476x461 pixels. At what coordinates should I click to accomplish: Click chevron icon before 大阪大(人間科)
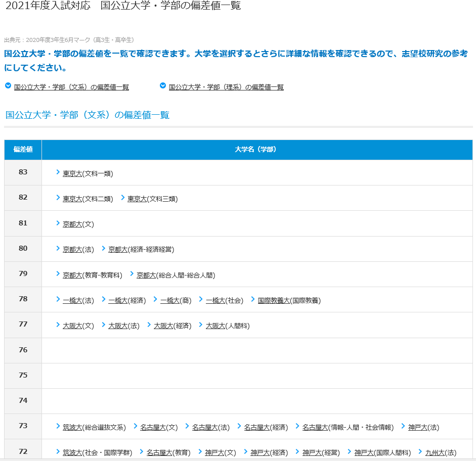point(201,325)
